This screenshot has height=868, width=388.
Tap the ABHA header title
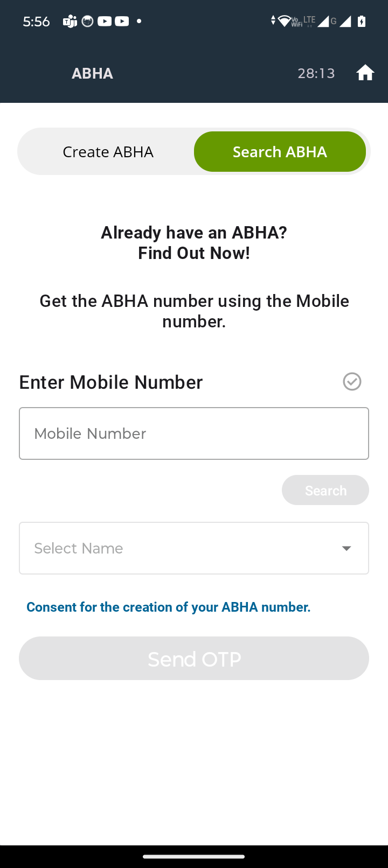[x=92, y=73]
